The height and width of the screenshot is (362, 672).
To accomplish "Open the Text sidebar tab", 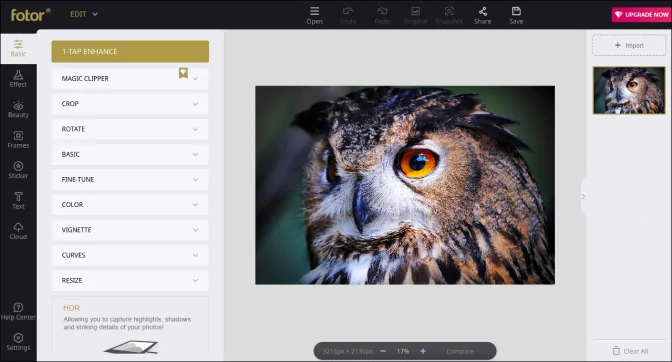I will coord(18,200).
